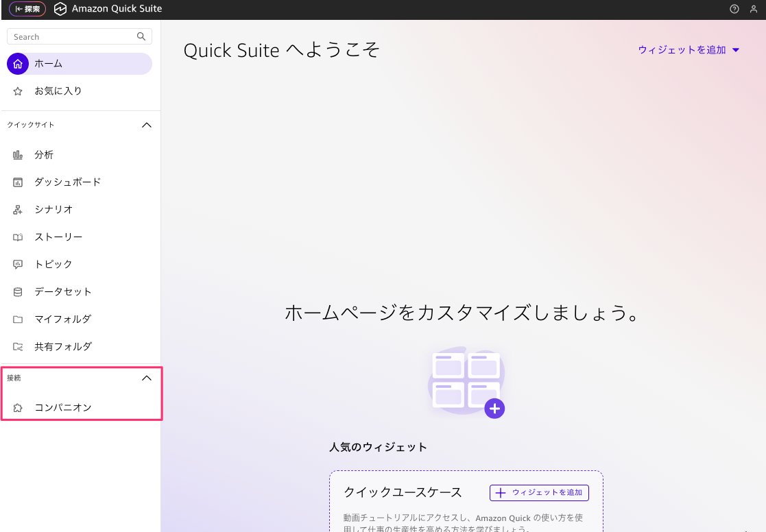Select the ホーム home icon
The height and width of the screenshot is (532, 766).
18,64
